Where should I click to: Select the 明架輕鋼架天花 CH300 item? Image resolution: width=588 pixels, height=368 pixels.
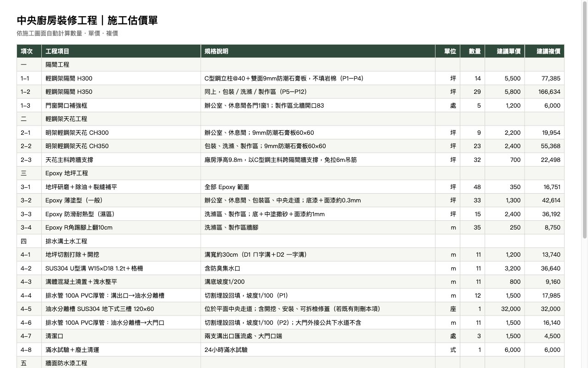coord(290,132)
